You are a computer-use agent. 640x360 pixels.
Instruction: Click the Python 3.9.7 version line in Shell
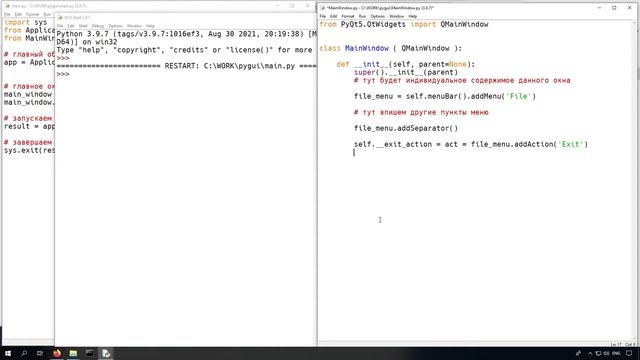[186, 34]
